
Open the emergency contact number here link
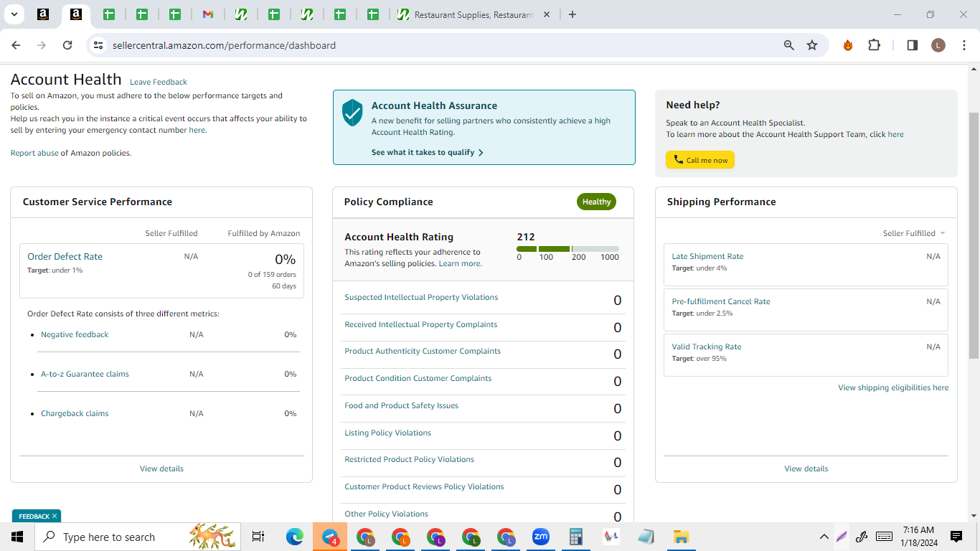click(197, 130)
